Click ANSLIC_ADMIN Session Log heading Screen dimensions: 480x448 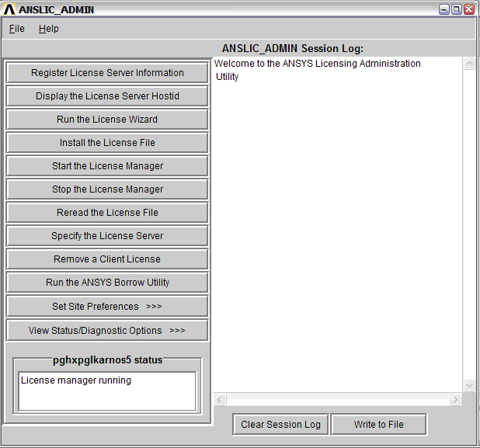tap(292, 48)
